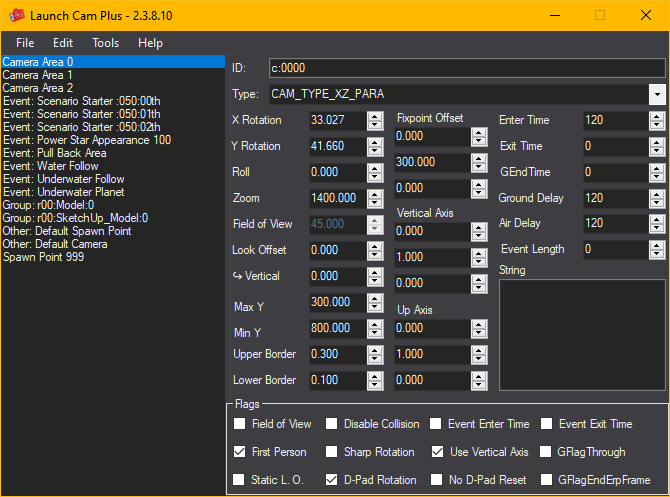Enable the GFlagThrough flag

(546, 452)
